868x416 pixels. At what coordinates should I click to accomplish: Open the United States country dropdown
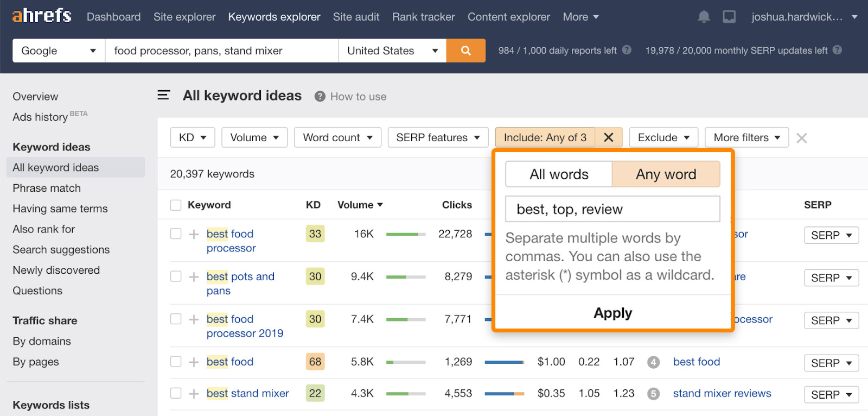(392, 51)
